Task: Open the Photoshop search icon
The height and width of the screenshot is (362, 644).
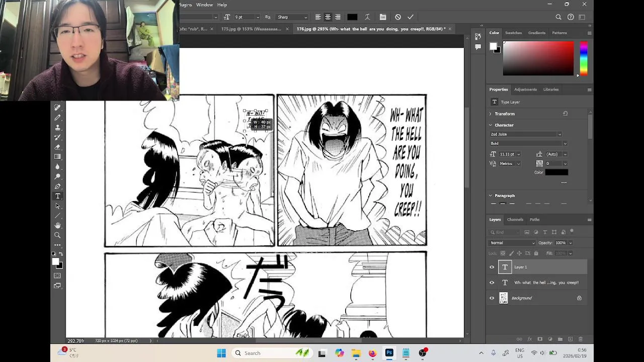Action: point(558,17)
